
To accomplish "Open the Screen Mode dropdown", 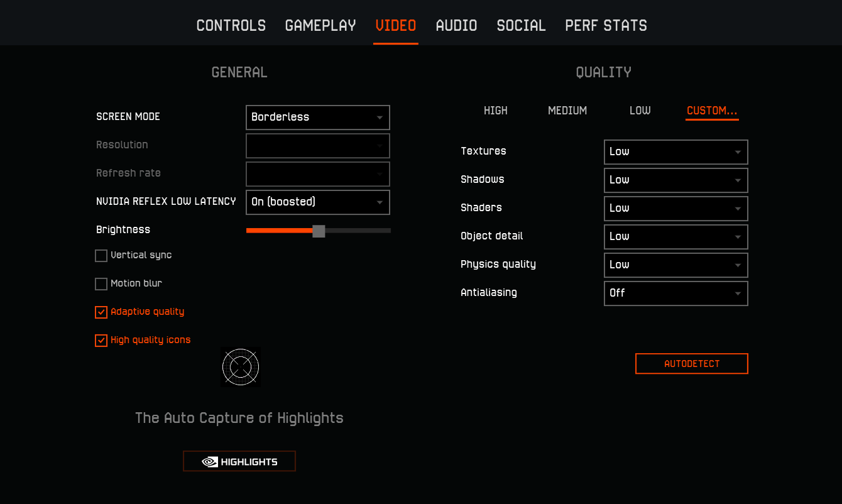I will pyautogui.click(x=318, y=118).
